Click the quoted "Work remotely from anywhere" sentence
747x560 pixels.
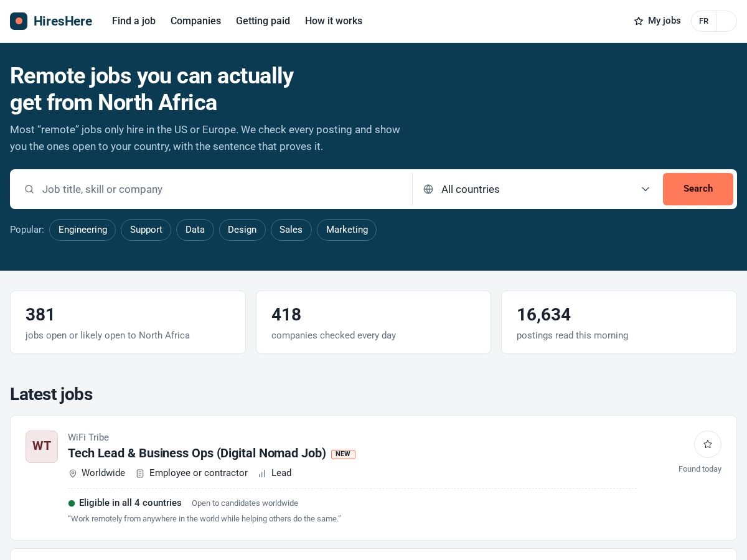coord(204,519)
